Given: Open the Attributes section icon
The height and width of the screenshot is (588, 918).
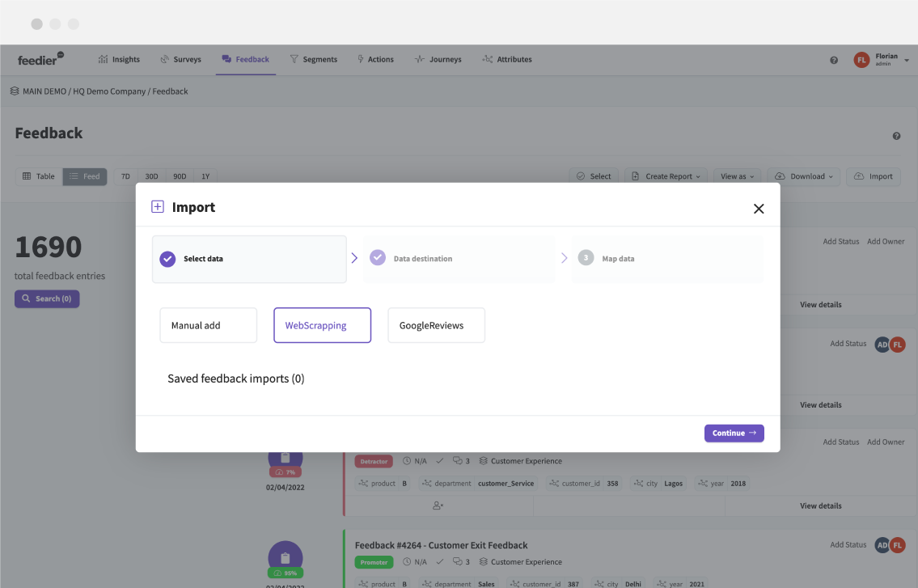Looking at the screenshot, I should point(486,58).
